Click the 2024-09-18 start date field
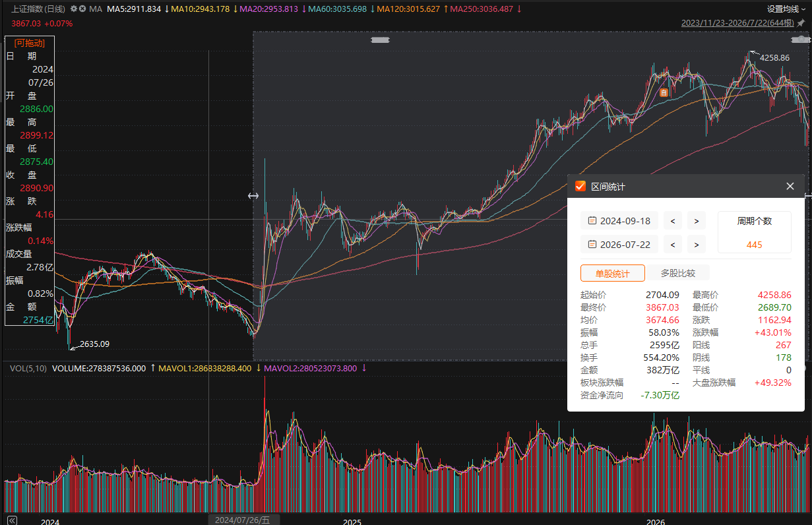The image size is (812, 525). pyautogui.click(x=619, y=221)
